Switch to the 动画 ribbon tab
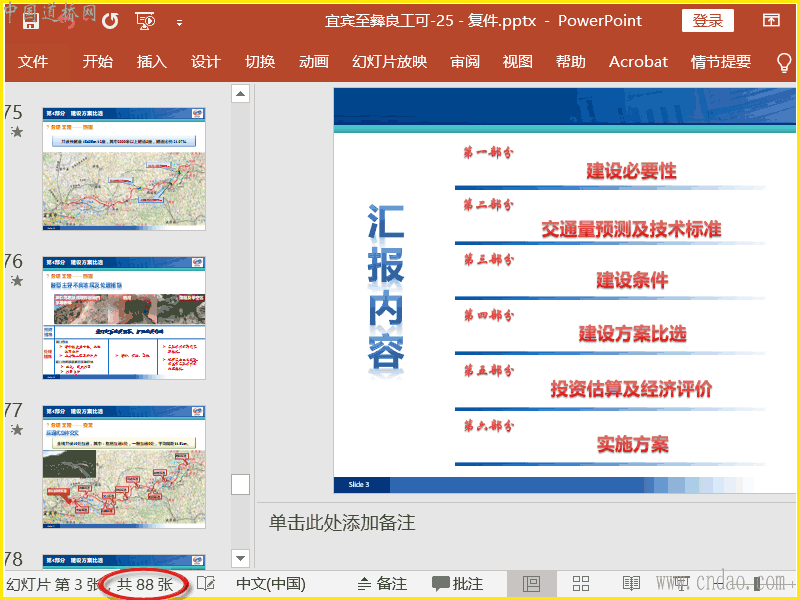Viewport: 800px width, 600px height. (x=314, y=62)
